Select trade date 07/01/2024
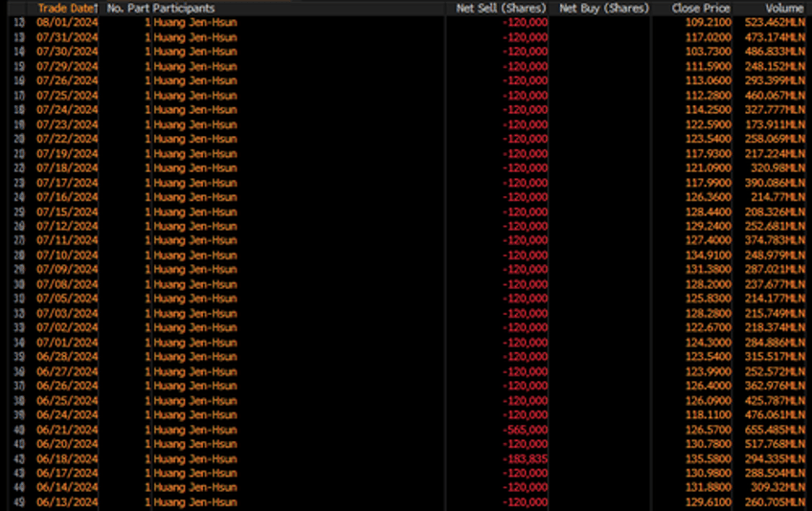 pos(67,343)
